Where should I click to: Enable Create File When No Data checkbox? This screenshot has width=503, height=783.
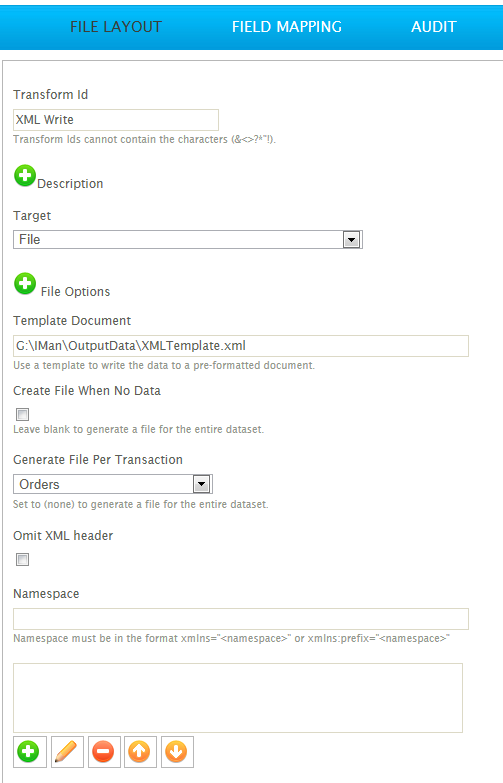(x=22, y=414)
